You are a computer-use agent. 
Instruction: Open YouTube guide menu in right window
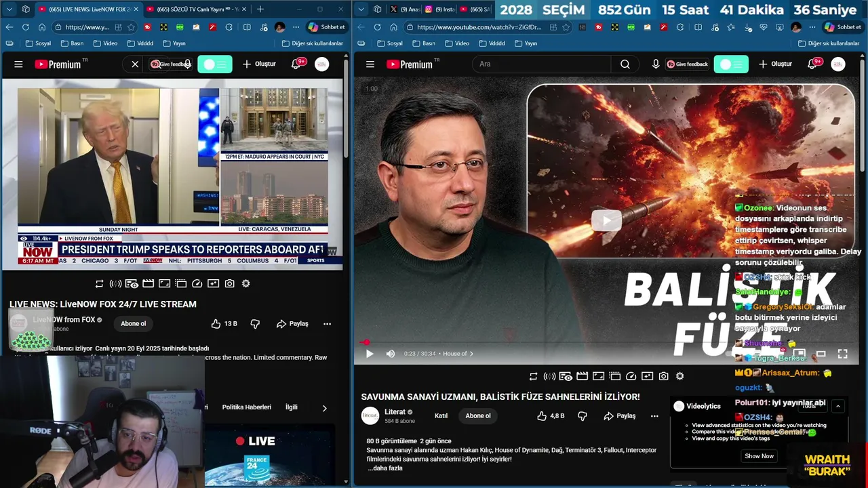tap(370, 64)
